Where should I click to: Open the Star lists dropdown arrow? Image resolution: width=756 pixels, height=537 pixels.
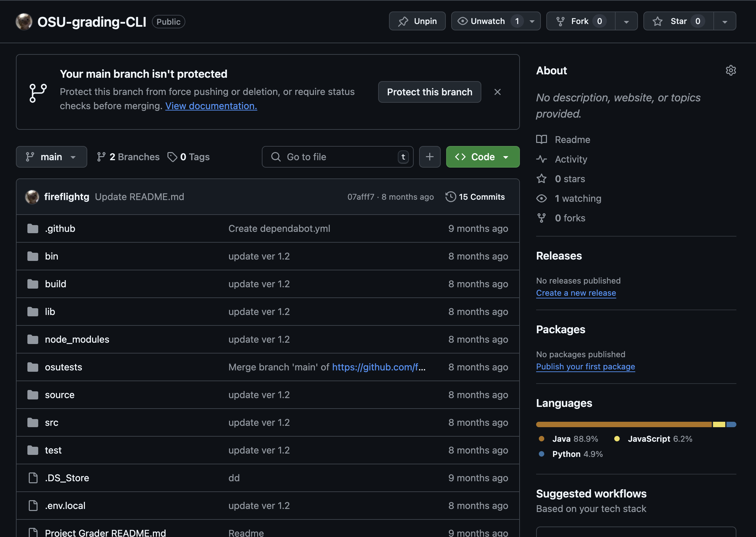click(x=725, y=21)
